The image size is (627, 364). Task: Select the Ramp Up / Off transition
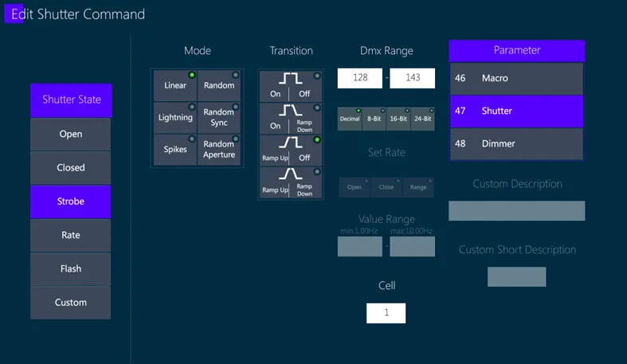click(291, 151)
